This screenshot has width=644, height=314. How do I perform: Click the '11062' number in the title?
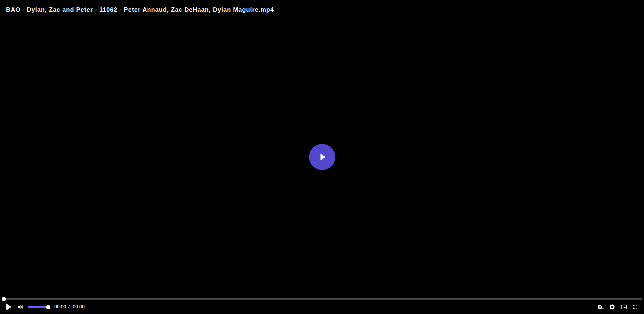(108, 10)
